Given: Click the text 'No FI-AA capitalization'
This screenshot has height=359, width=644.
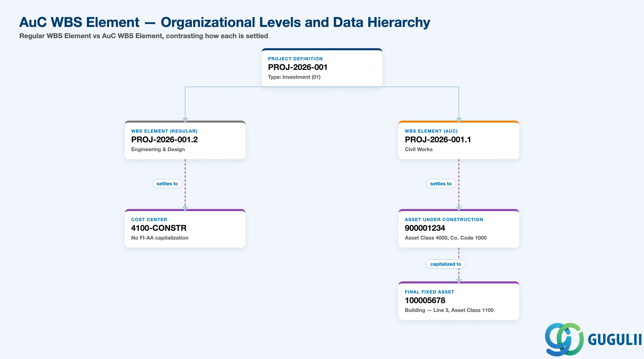Looking at the screenshot, I should click(160, 238).
